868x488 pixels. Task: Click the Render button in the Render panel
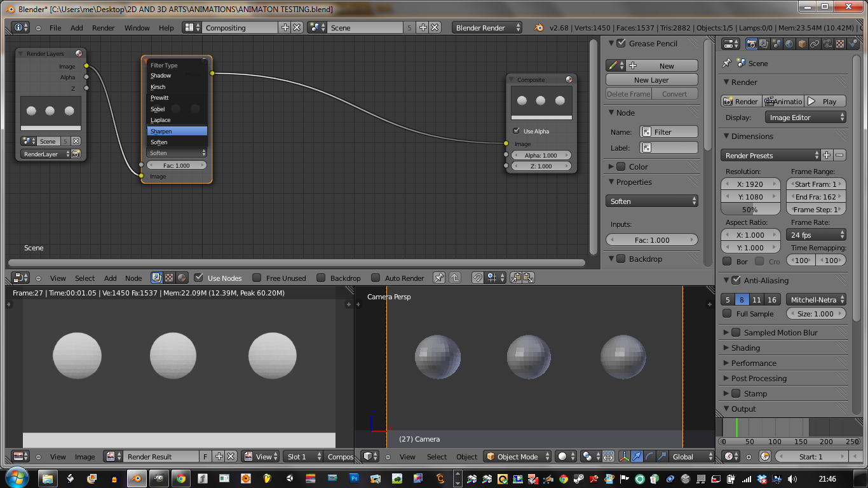pyautogui.click(x=741, y=100)
